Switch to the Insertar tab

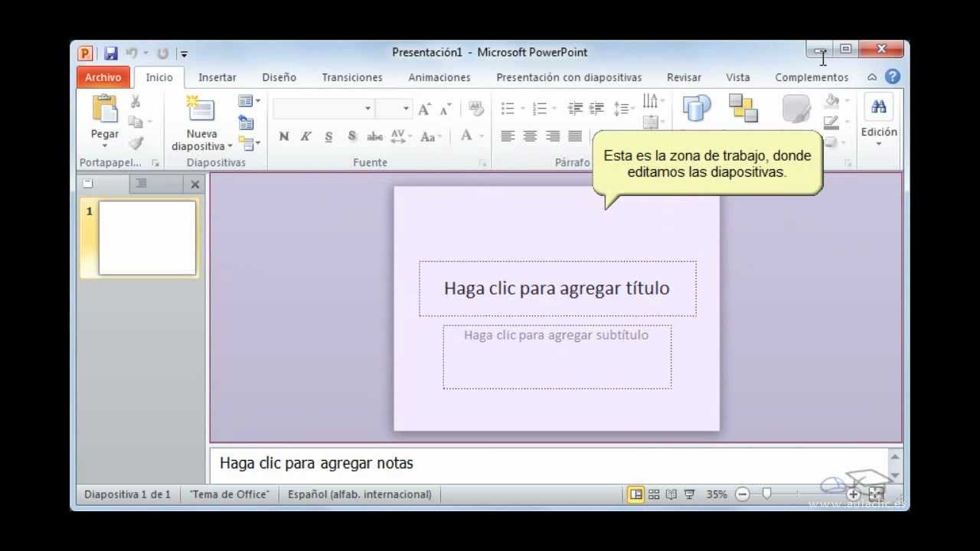coord(217,77)
